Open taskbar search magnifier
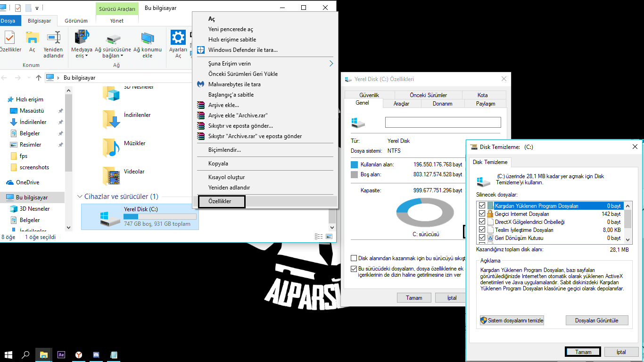Image resolution: width=644 pixels, height=362 pixels. click(x=26, y=354)
